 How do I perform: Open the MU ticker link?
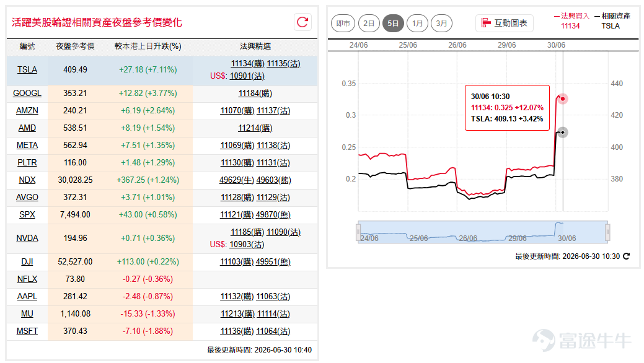point(27,313)
